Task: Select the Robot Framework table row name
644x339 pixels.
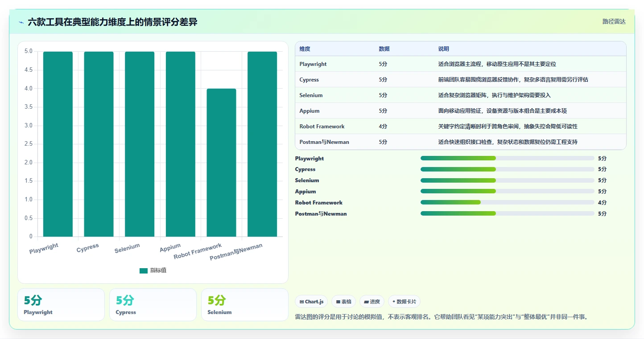Action: [x=322, y=127]
